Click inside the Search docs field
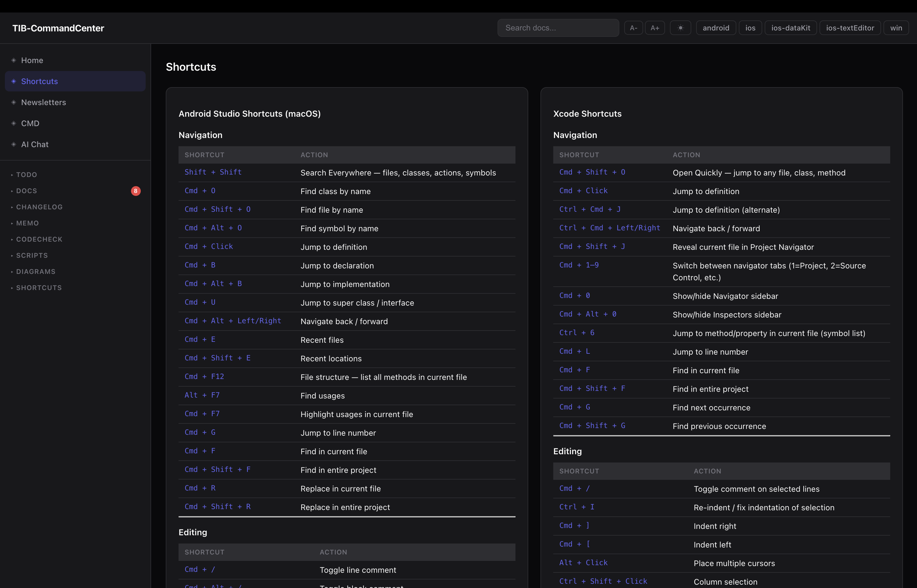The image size is (917, 588). tap(558, 27)
